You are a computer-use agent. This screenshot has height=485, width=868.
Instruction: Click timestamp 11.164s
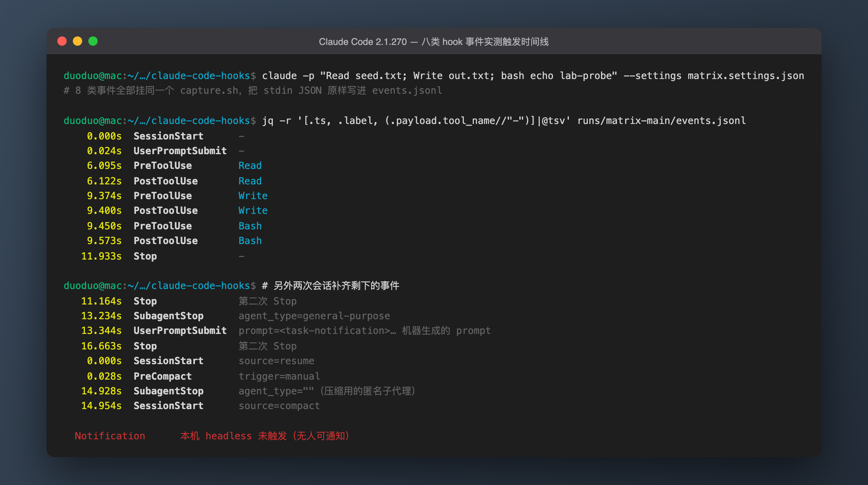101,301
